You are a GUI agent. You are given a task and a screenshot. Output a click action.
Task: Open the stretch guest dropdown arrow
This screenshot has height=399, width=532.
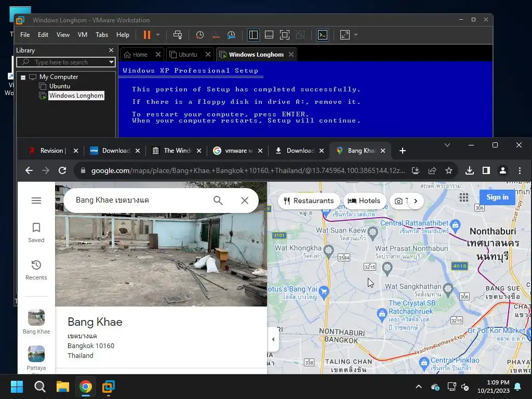[355, 35]
